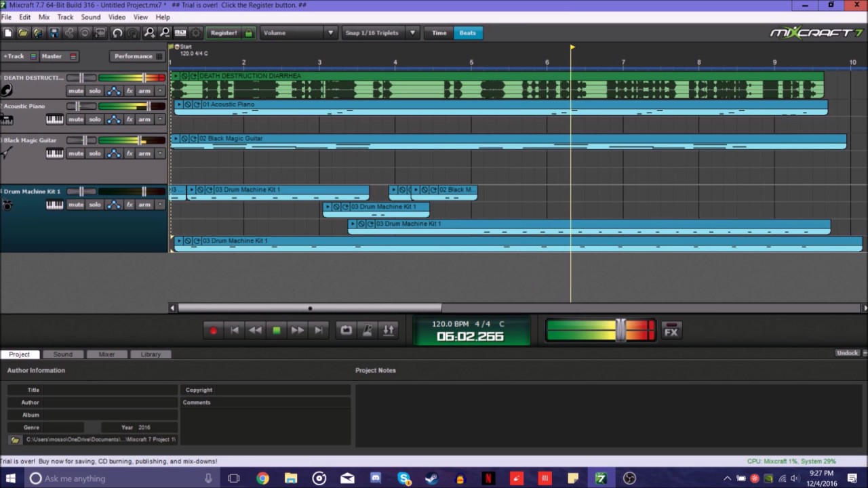Open instrument keyboard for Black Magic Guitar track
Image resolution: width=868 pixels, height=488 pixels.
pos(54,153)
